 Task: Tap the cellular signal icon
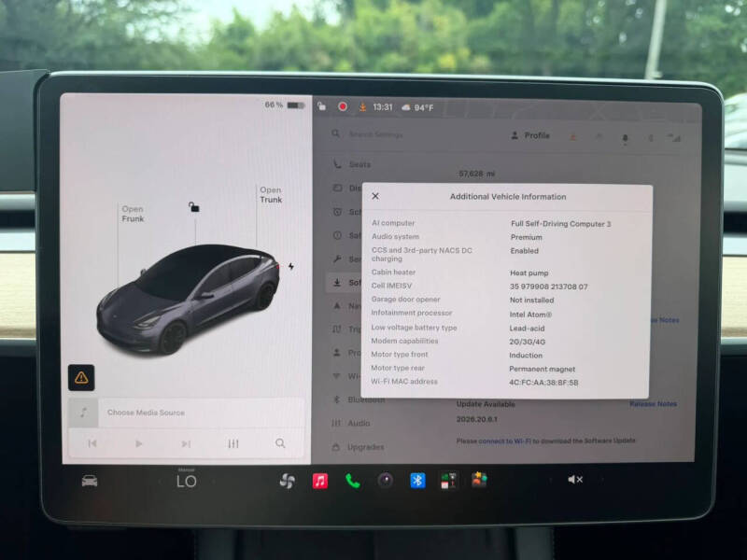pyautogui.click(x=674, y=138)
